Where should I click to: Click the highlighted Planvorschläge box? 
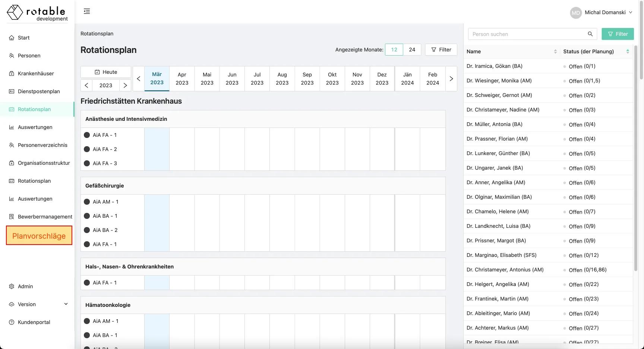point(39,236)
